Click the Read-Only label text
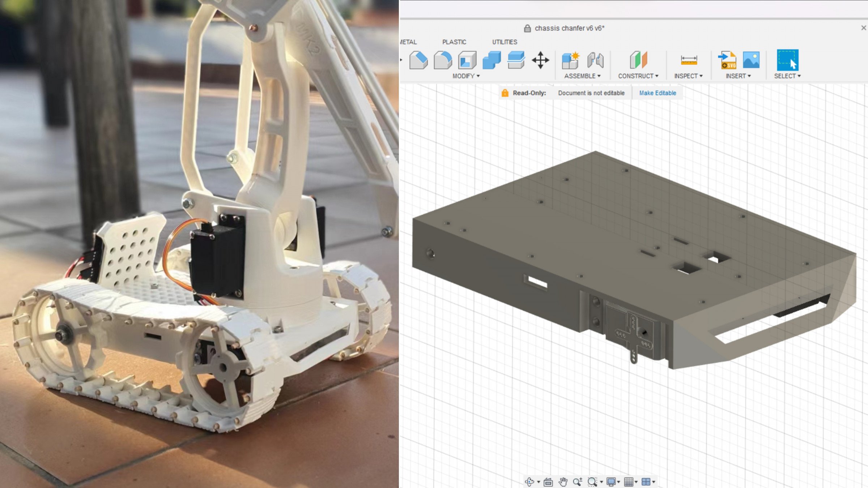The height and width of the screenshot is (488, 868). pyautogui.click(x=529, y=93)
